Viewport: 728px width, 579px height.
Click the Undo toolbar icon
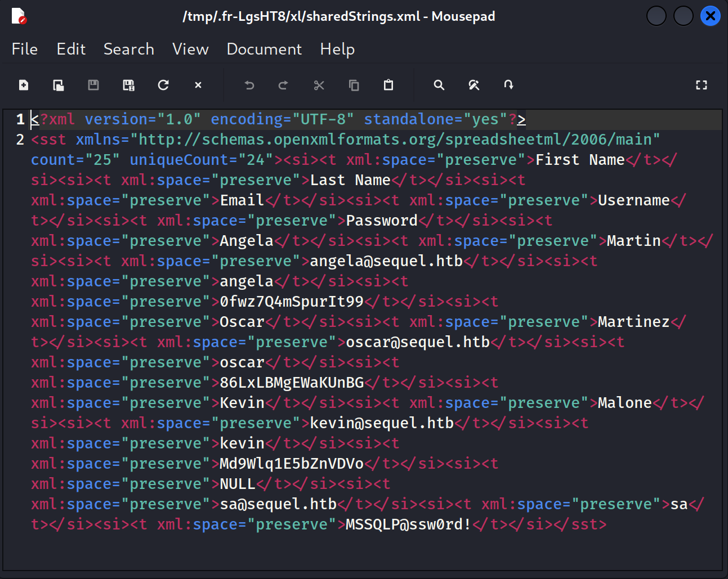click(249, 85)
